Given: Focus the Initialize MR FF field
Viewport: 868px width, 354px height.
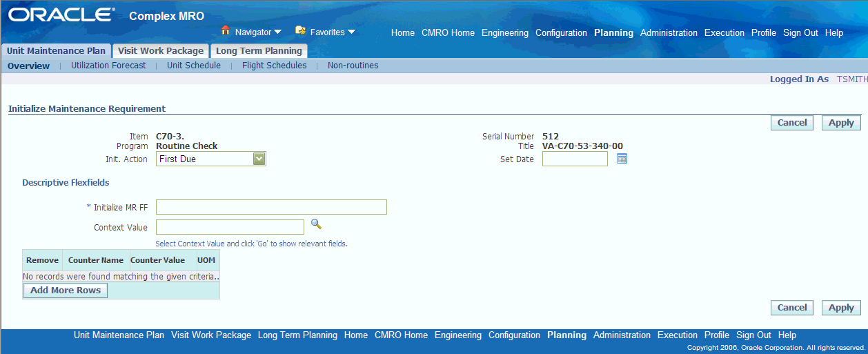Looking at the screenshot, I should coord(271,207).
